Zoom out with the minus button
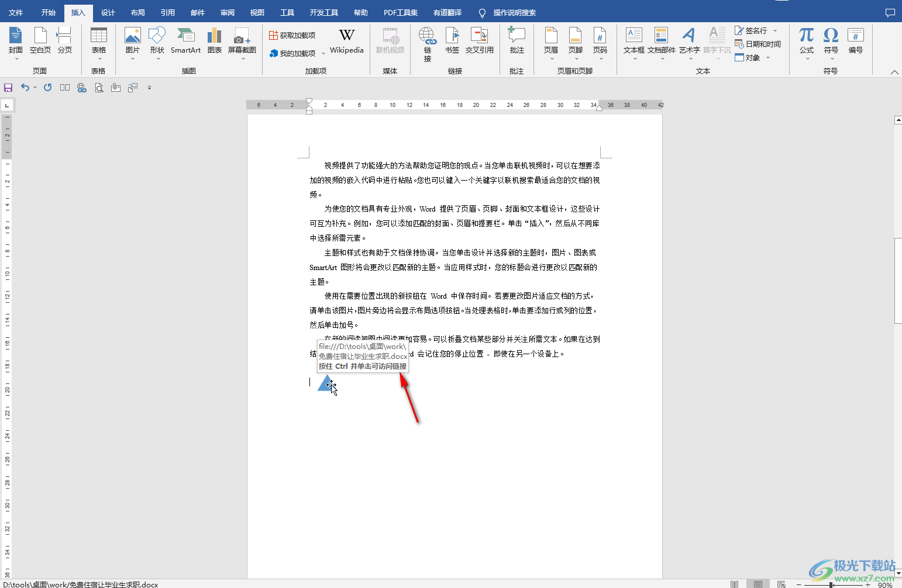902x588 pixels. [798, 584]
